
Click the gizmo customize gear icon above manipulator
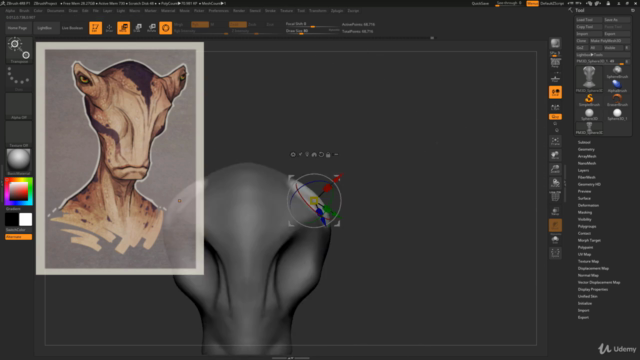(293, 155)
